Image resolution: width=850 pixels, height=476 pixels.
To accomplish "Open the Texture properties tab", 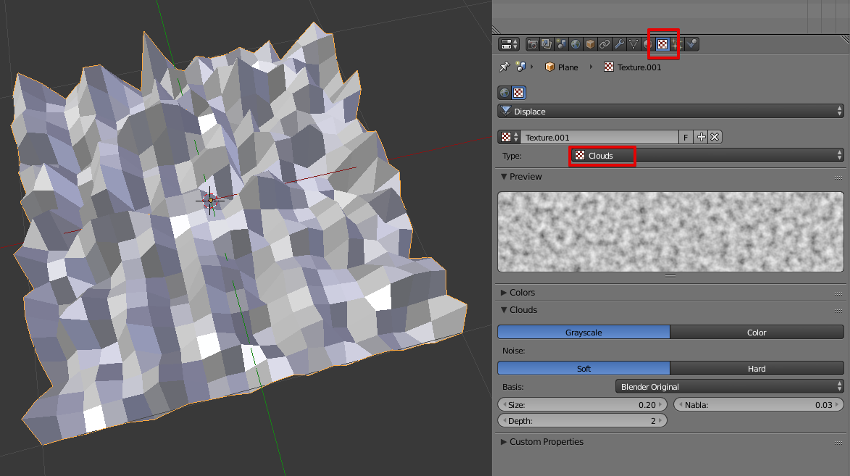I will tap(662, 44).
